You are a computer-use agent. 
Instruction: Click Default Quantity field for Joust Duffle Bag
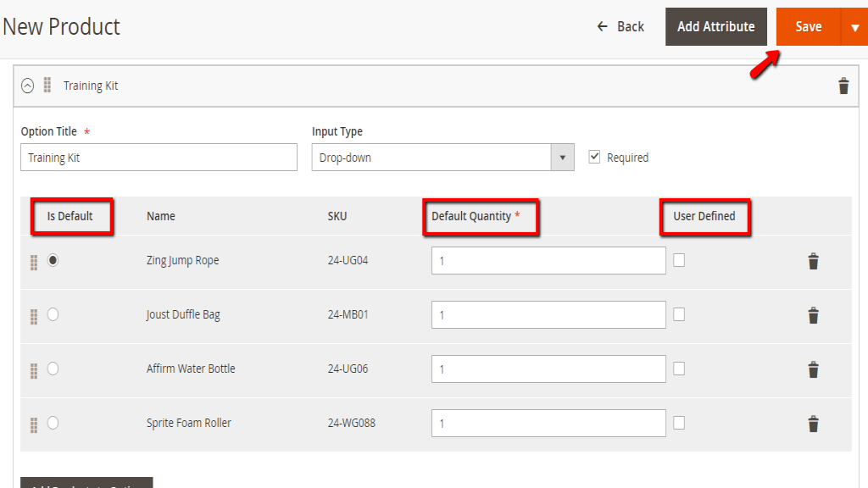548,315
